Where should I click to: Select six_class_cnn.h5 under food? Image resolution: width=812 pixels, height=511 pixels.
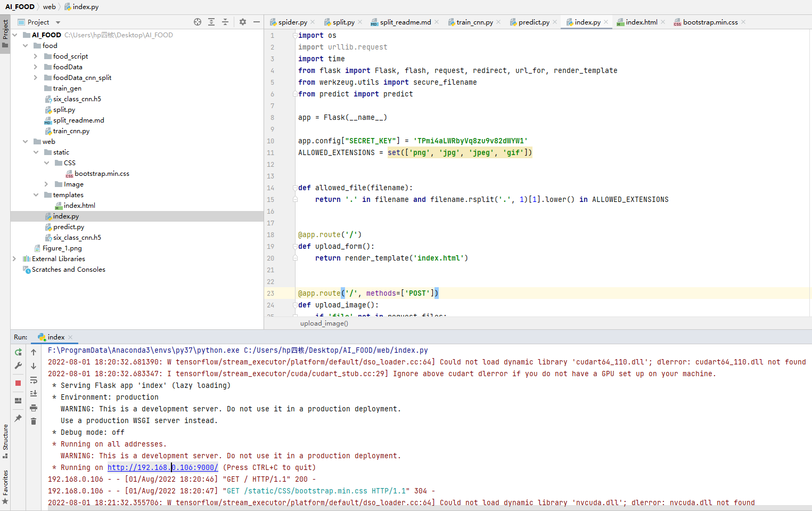point(77,99)
